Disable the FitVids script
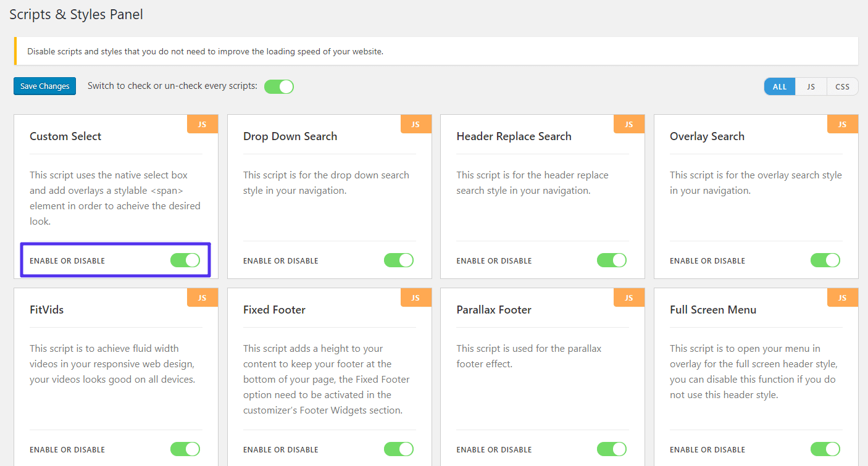 [x=185, y=449]
